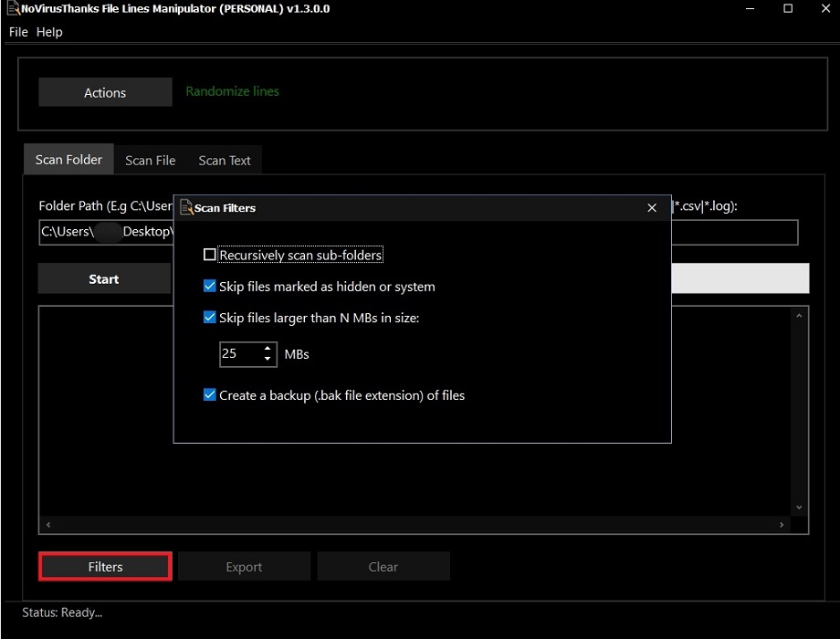Image resolution: width=840 pixels, height=639 pixels.
Task: Click the application icon in the title bar
Action: tap(13, 8)
